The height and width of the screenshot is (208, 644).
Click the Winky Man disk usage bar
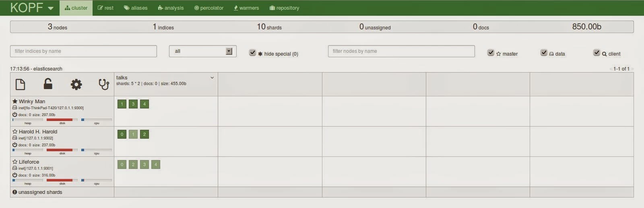click(62, 120)
